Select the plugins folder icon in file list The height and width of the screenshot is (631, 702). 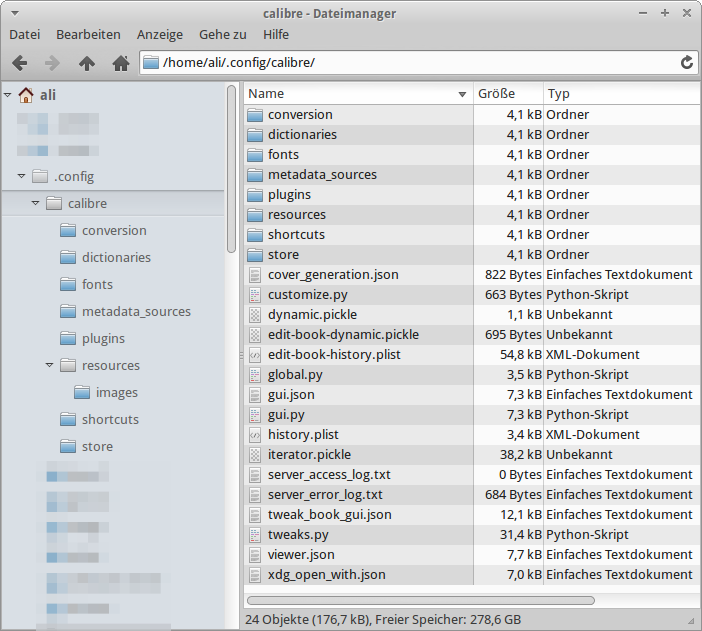click(x=255, y=195)
